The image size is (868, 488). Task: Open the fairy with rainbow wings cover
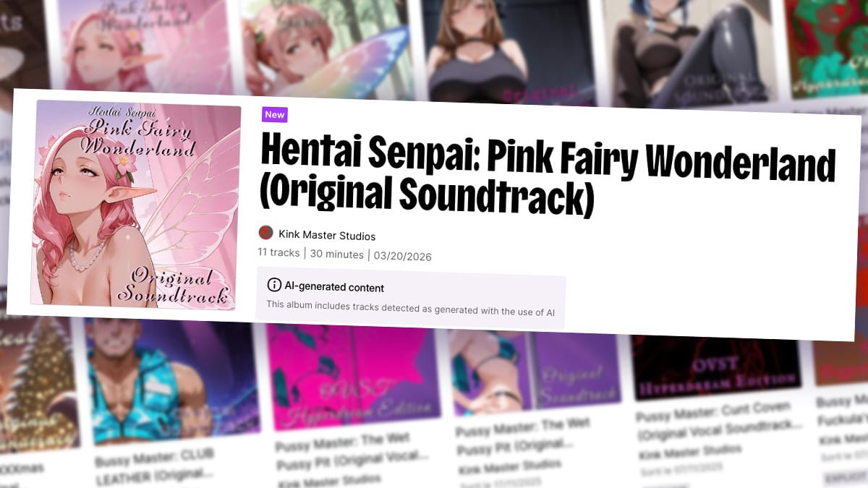point(326,48)
